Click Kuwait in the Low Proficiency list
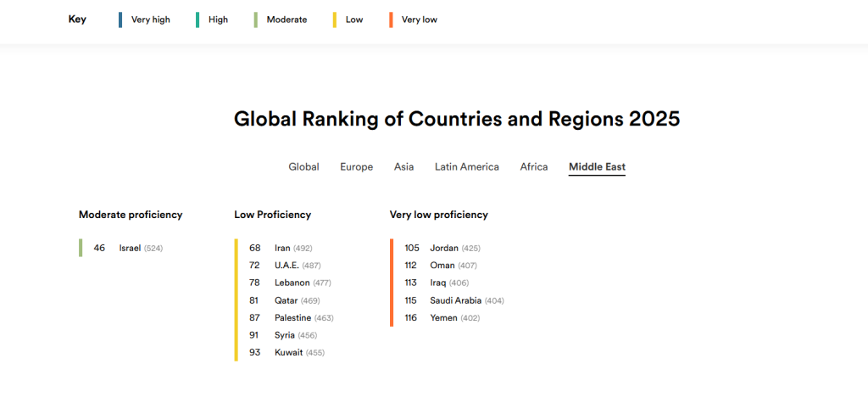The width and height of the screenshot is (868, 420). (x=287, y=352)
